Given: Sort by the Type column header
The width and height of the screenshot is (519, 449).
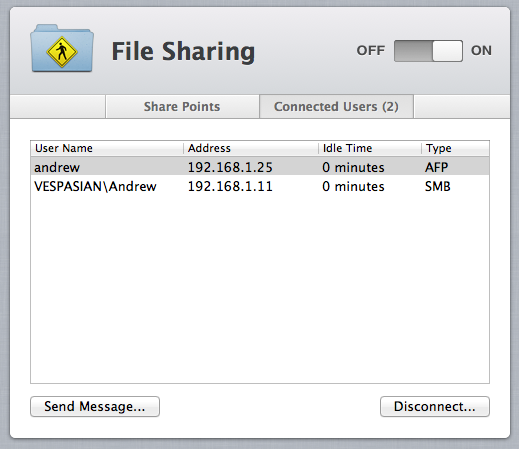Looking at the screenshot, I should pyautogui.click(x=455, y=148).
